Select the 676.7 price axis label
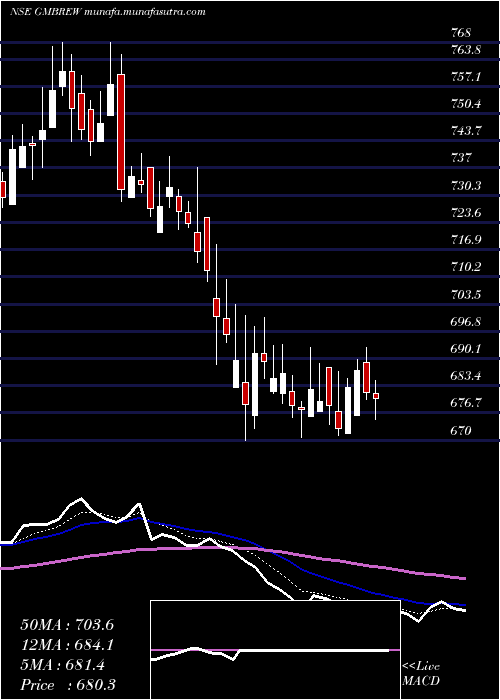Screen dimensions: 500x700 (466, 403)
